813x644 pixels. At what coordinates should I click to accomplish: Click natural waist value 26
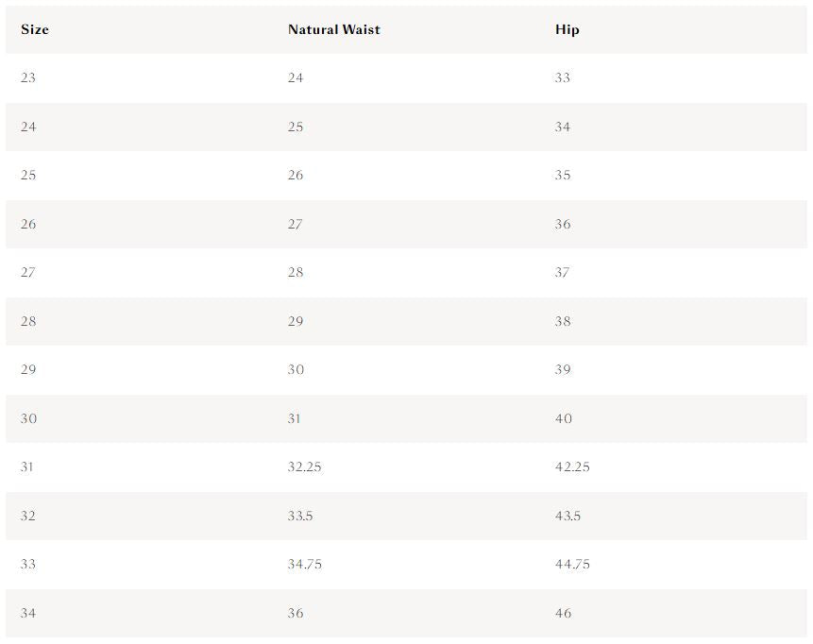(296, 176)
